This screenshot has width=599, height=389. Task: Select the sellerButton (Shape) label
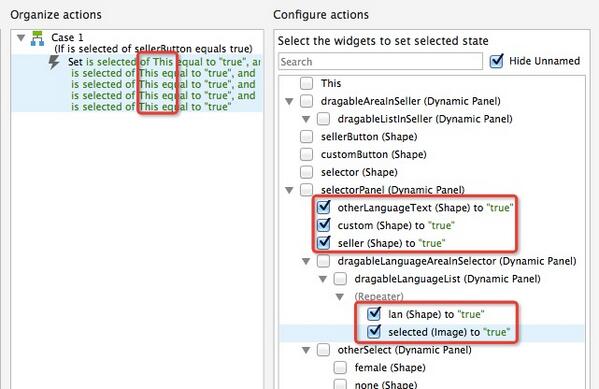point(369,137)
